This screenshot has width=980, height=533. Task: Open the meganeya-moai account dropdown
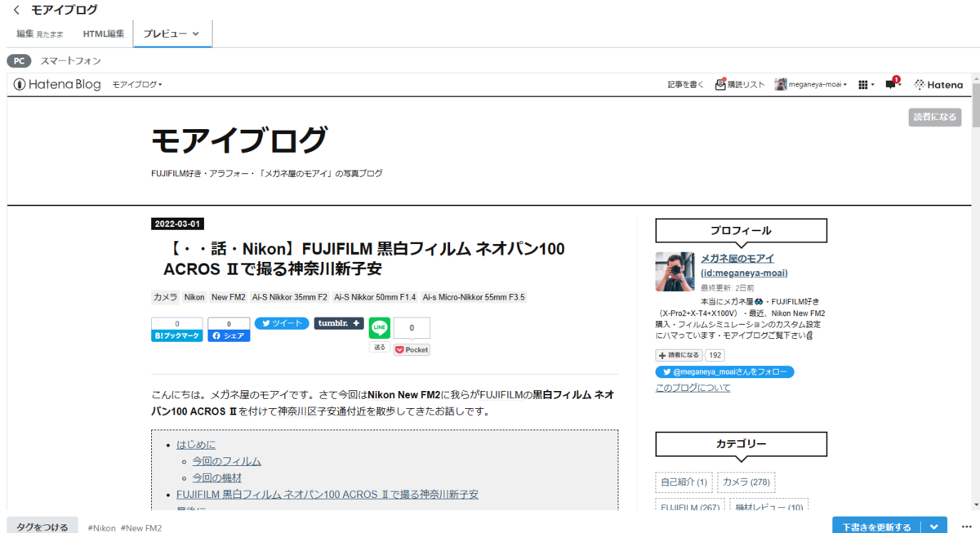tap(811, 84)
